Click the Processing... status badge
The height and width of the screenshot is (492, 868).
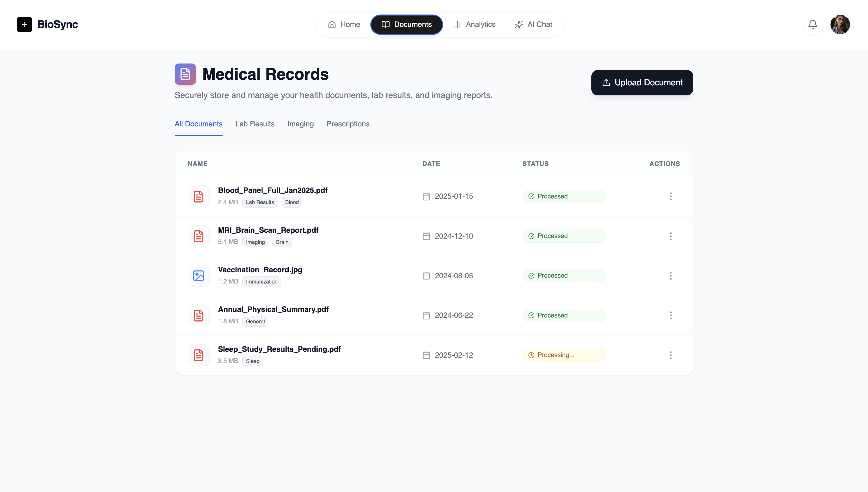(x=564, y=355)
